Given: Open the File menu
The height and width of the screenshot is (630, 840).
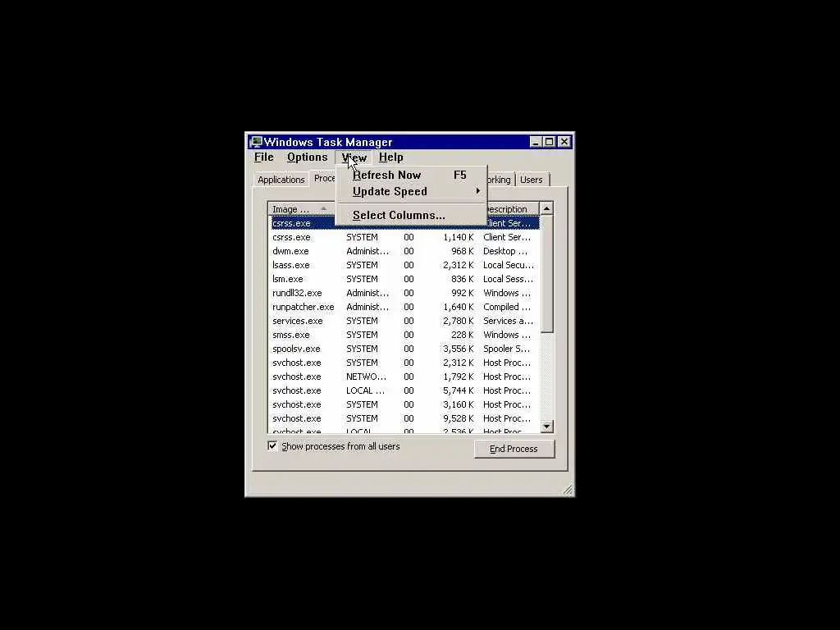Looking at the screenshot, I should point(263,157).
